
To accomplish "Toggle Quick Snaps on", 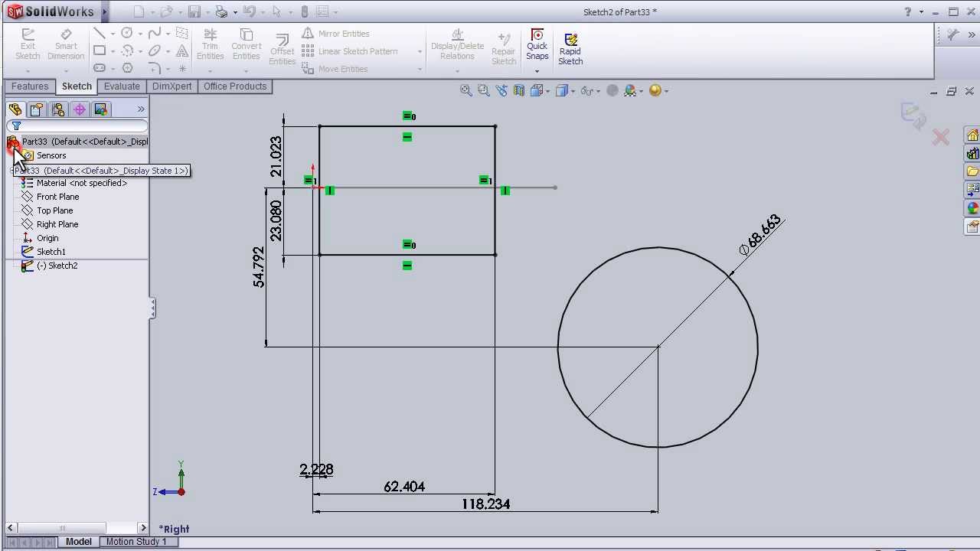I will (x=537, y=44).
